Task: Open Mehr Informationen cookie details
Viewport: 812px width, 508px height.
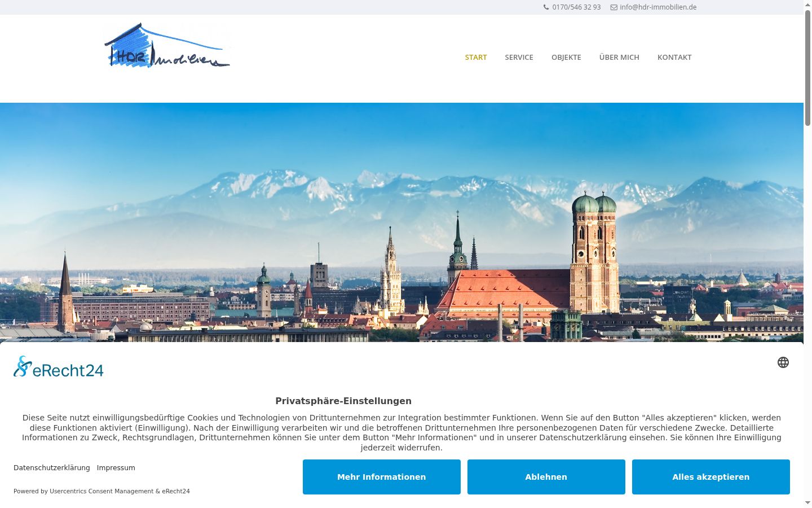Action: [x=381, y=477]
